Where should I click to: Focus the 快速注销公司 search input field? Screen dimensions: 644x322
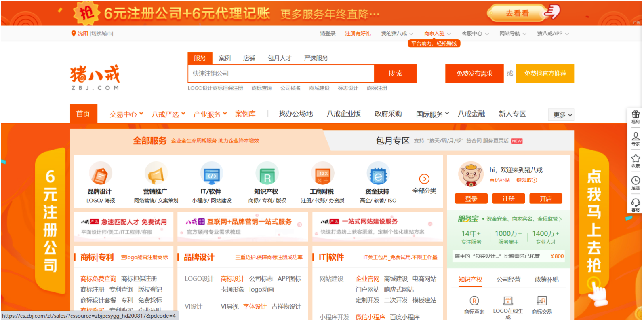281,74
